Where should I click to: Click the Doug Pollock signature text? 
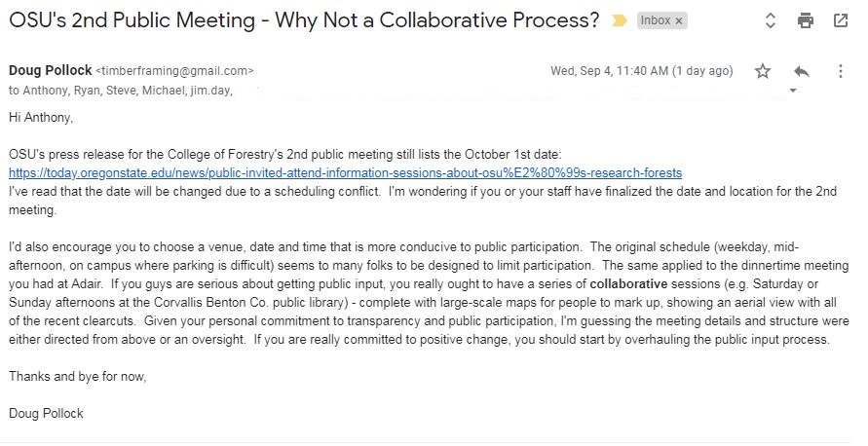[46, 413]
